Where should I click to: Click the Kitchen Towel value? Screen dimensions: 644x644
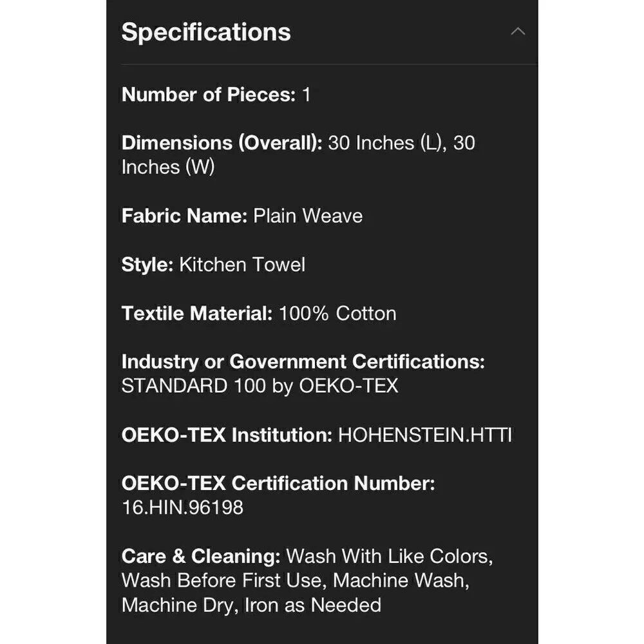(x=242, y=265)
